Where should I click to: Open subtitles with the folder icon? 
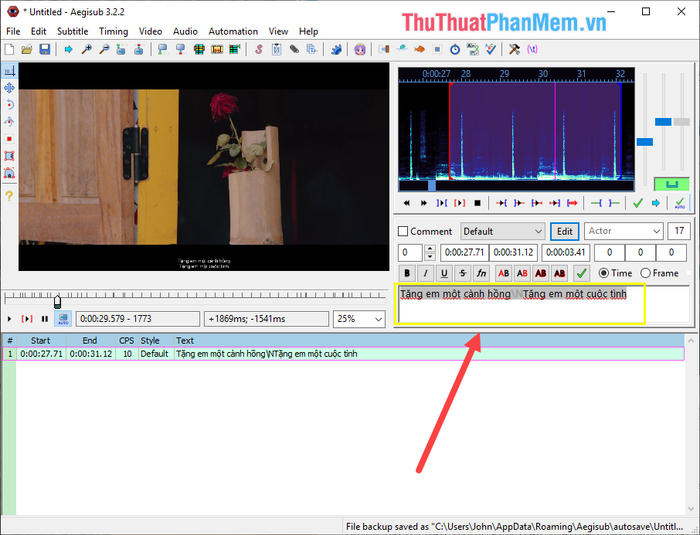click(x=27, y=49)
